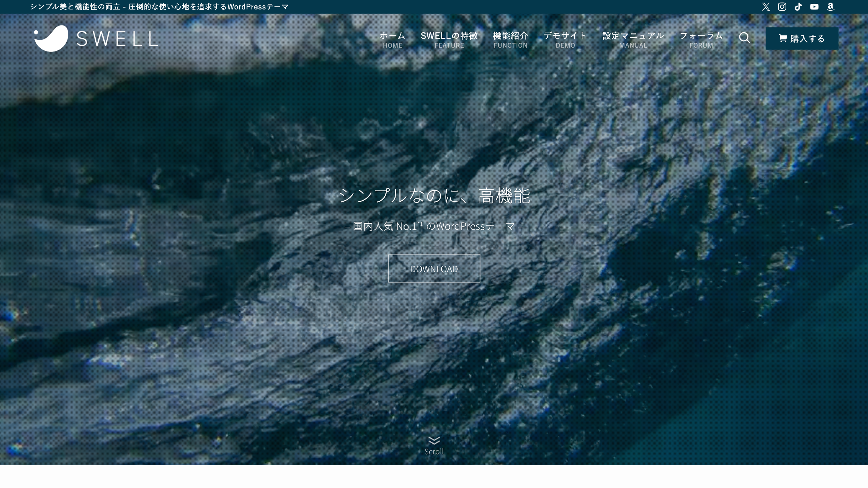The width and height of the screenshot is (868, 488).
Task: Click the cart icon in purchase button
Action: pos(783,38)
